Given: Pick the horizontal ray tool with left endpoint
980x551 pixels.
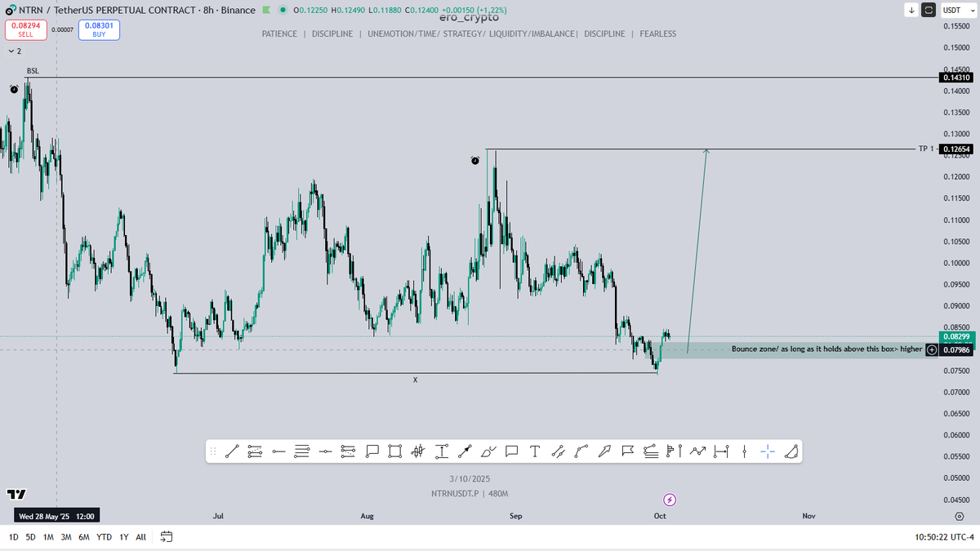Looking at the screenshot, I should pos(278,451).
